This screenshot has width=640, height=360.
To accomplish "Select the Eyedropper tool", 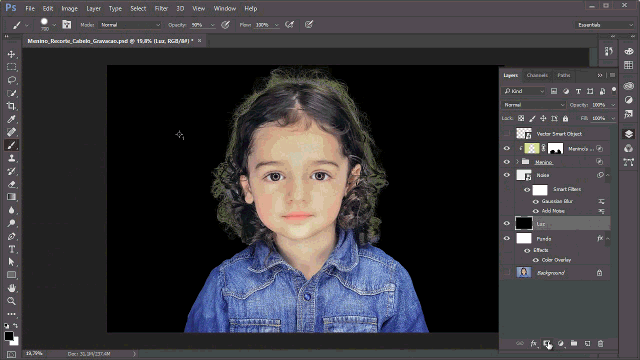I will 11,119.
